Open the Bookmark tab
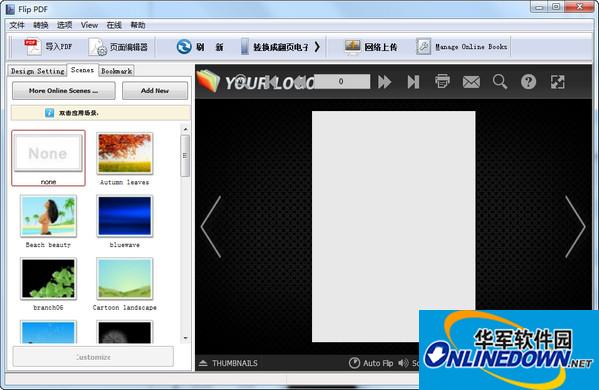The width and height of the screenshot is (599, 390). click(x=117, y=71)
